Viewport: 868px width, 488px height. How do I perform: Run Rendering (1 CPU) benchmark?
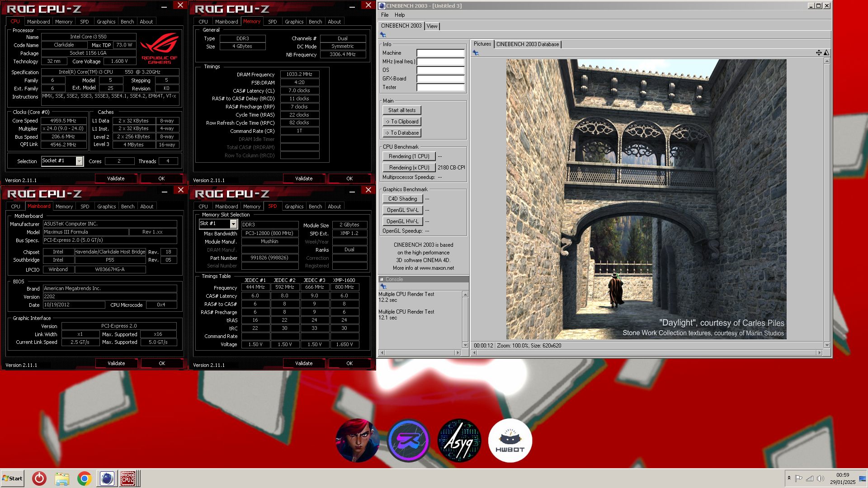coord(409,156)
